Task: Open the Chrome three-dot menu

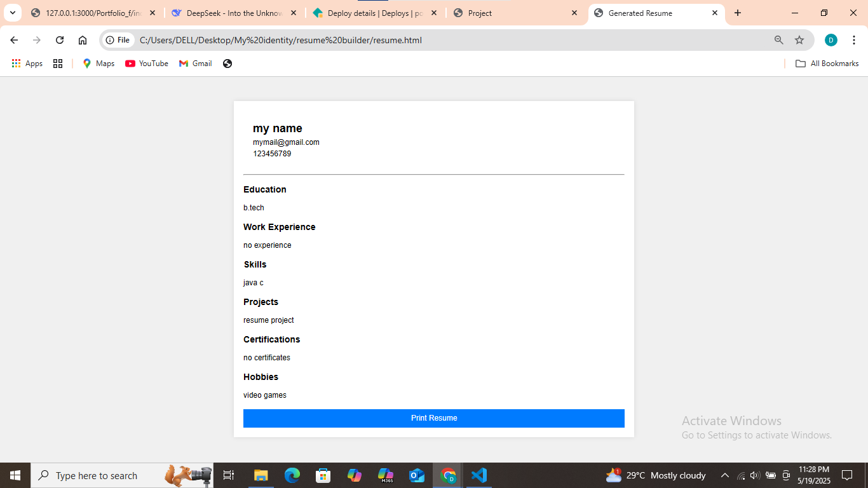Action: point(854,40)
